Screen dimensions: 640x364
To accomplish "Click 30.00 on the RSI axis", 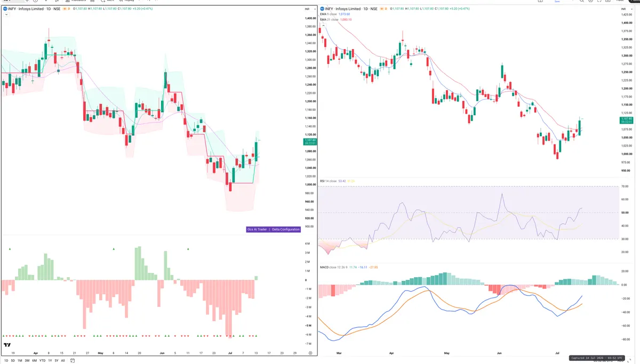I will [x=625, y=239].
